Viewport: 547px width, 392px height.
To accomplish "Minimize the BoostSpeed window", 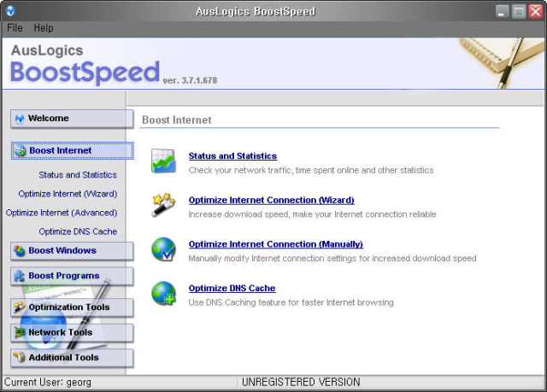I will pyautogui.click(x=502, y=11).
